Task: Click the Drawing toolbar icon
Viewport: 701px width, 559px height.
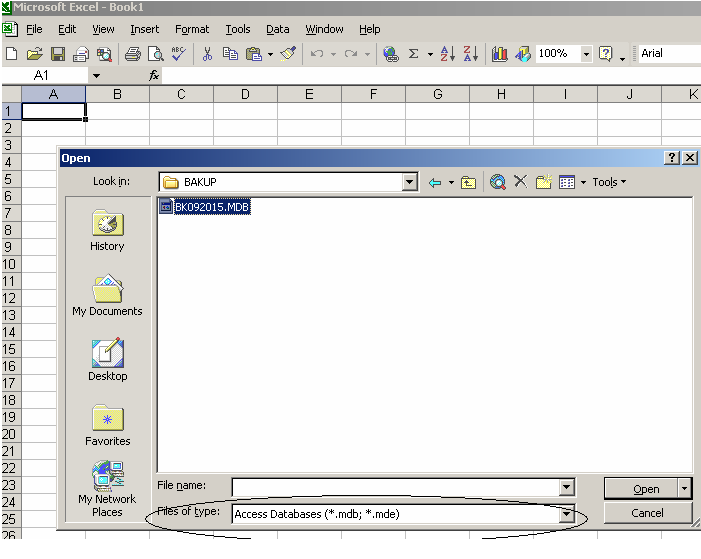Action: click(x=522, y=54)
